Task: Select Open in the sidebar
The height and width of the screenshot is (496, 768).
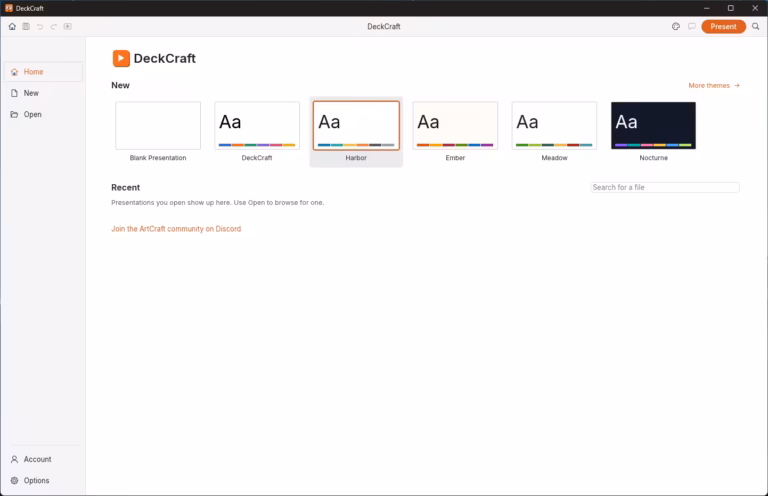Action: coord(43,115)
